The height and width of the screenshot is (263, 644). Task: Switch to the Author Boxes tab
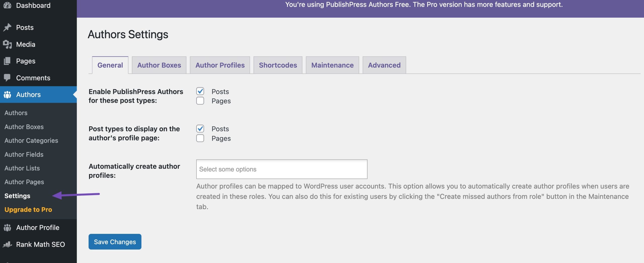(159, 65)
